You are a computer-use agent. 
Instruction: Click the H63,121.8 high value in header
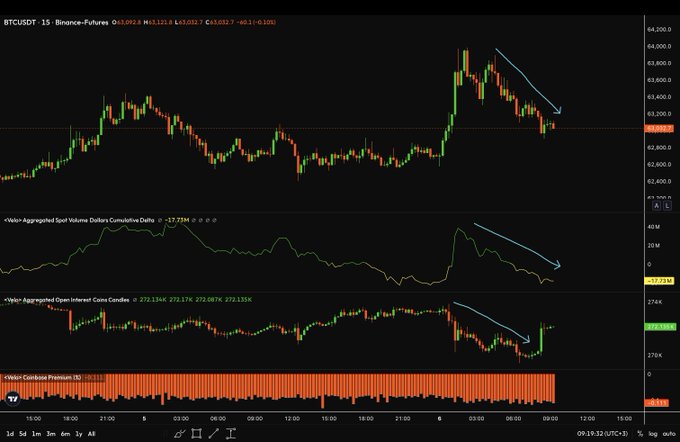[158, 22]
